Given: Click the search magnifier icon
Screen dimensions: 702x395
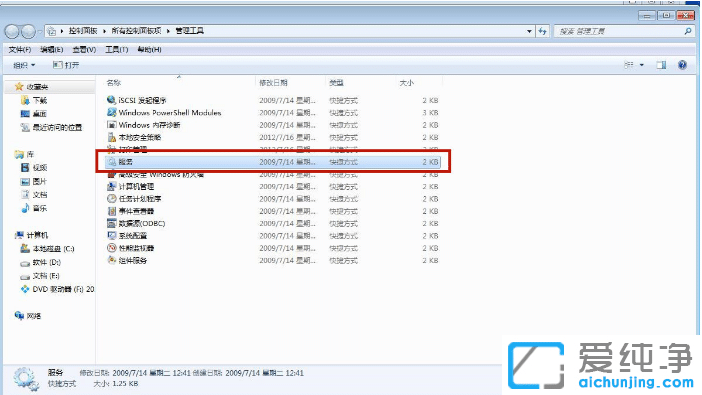Looking at the screenshot, I should pos(688,31).
